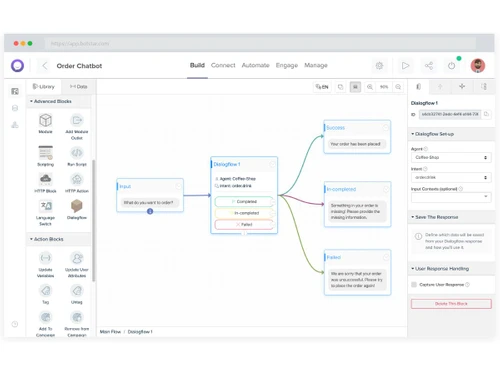Viewport: 500px width, 375px height.
Task: Select the Input block on canvas
Action: click(150, 195)
